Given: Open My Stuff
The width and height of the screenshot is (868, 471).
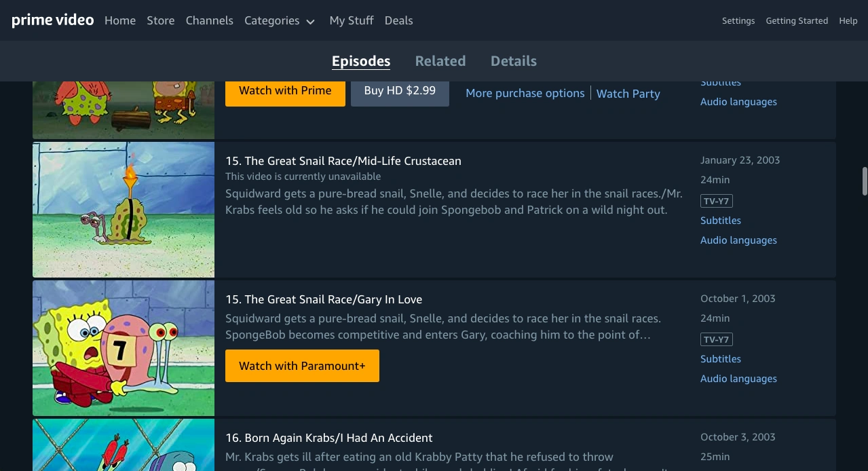Looking at the screenshot, I should click(x=352, y=20).
